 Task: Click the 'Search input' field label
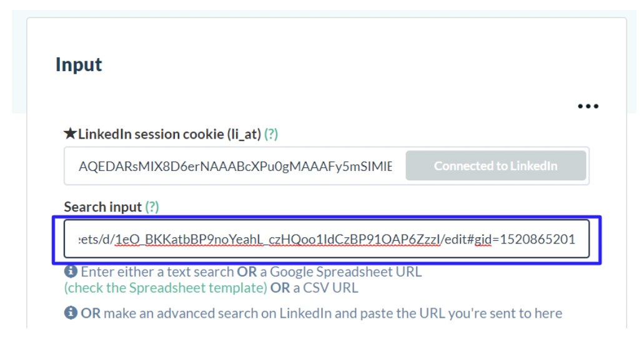(102, 207)
